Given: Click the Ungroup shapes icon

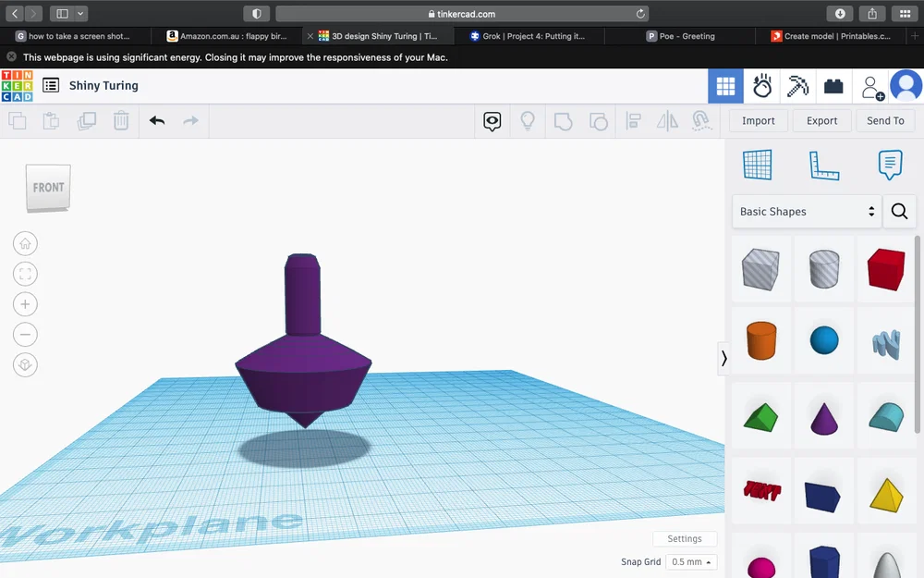Looking at the screenshot, I should click(x=598, y=121).
